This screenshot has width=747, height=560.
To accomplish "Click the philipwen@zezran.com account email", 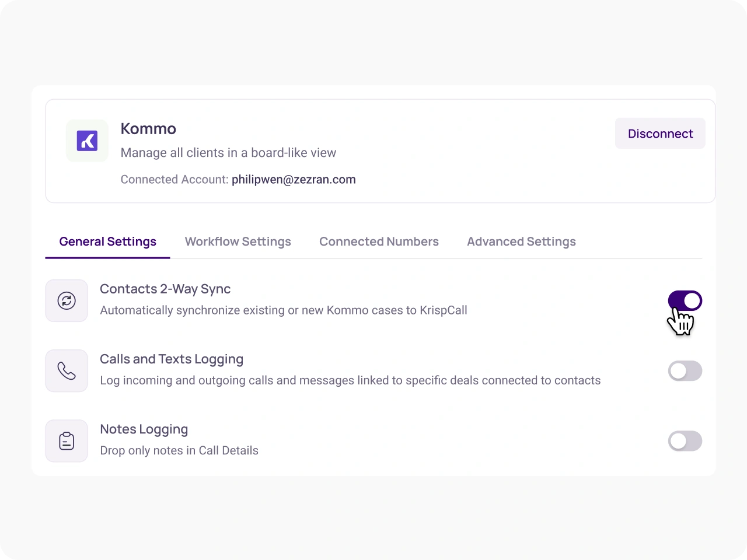I will click(x=294, y=180).
